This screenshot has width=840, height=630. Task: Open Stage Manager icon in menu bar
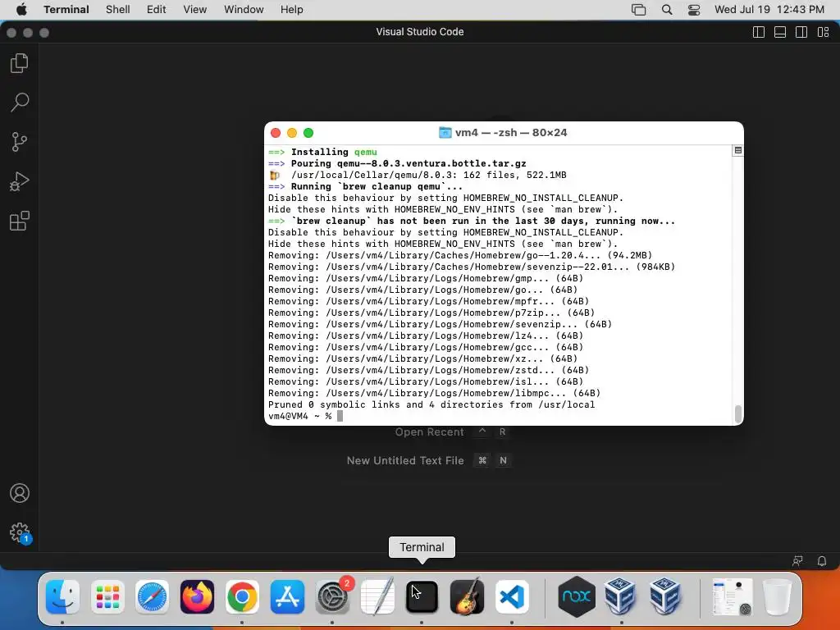point(638,10)
